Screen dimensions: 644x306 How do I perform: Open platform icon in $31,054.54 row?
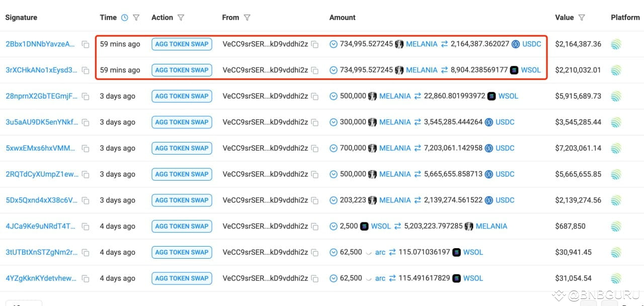point(616,278)
